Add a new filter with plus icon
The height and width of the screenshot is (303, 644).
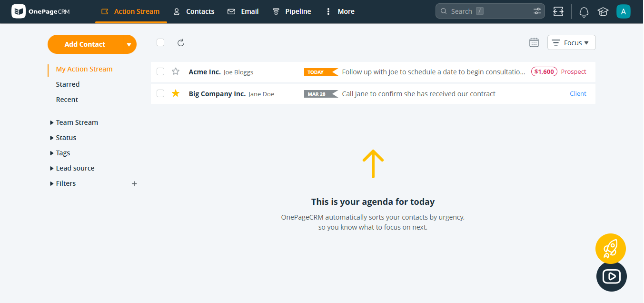click(x=134, y=183)
